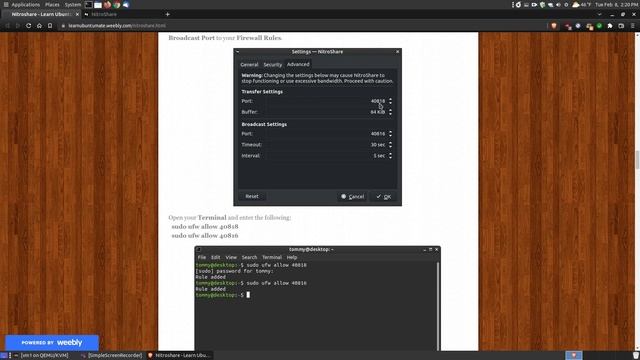The width and height of the screenshot is (640, 360).
Task: Click the red extension icon in toolbar
Action: [x=568, y=26]
